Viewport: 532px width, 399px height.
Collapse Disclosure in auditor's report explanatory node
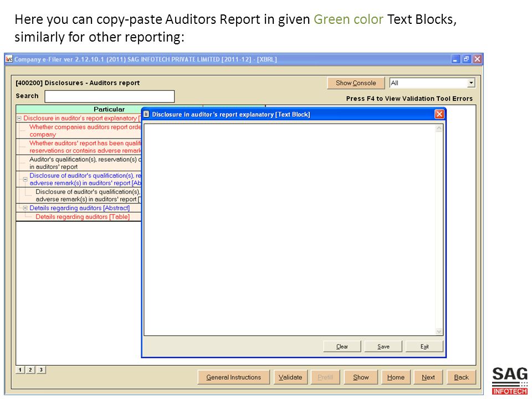19,119
